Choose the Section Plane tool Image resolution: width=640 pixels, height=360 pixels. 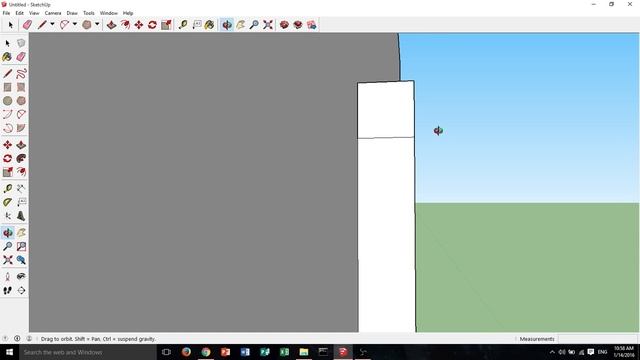tap(21, 290)
